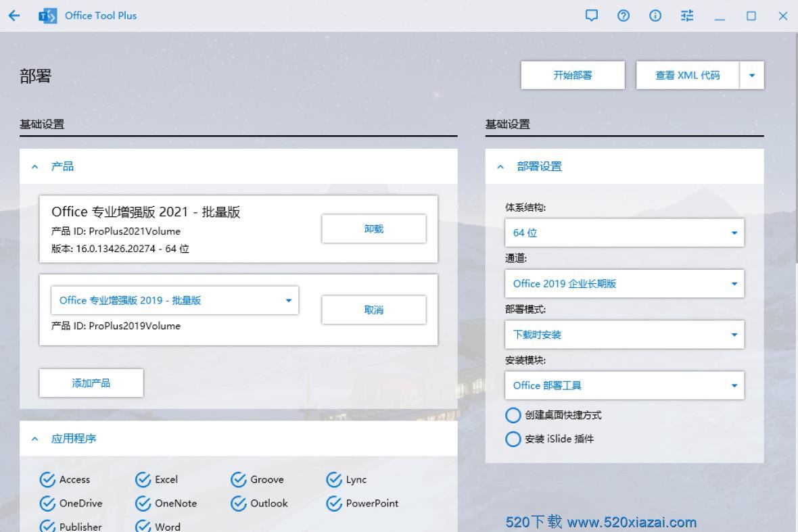Uncheck the Lync application
798x532 pixels.
click(334, 479)
